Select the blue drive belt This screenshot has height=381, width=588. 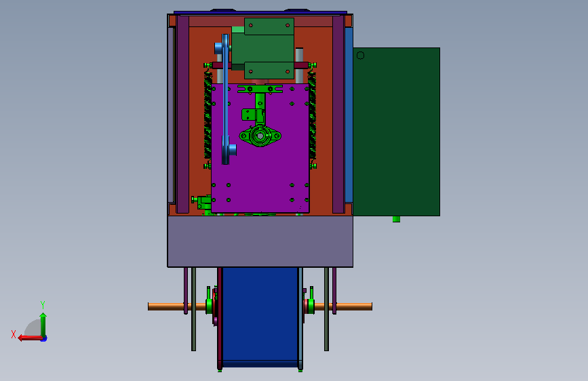[225, 99]
